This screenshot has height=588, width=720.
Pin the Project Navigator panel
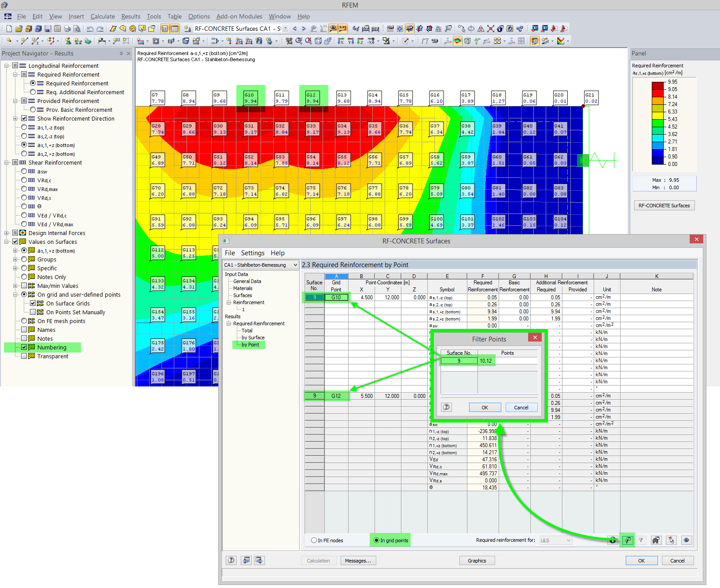point(121,53)
